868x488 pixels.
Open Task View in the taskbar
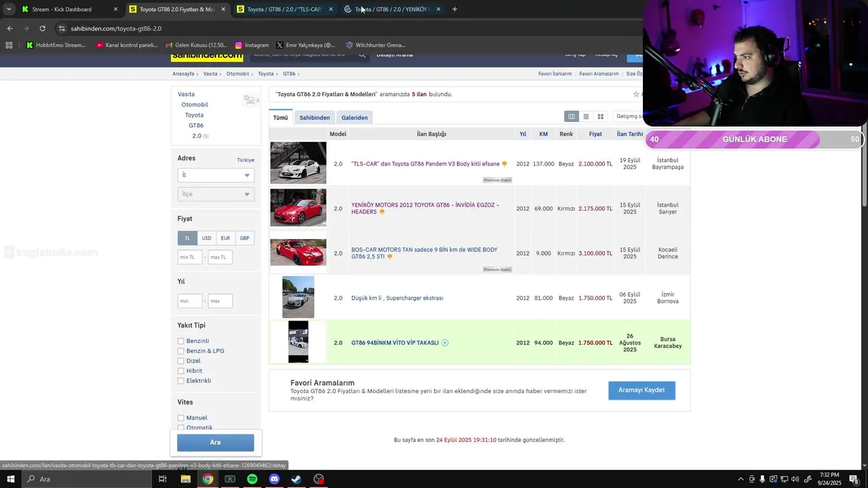pos(163,479)
